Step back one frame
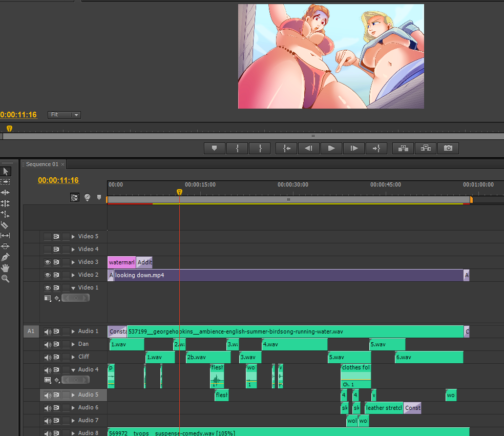This screenshot has width=504, height=436. point(309,148)
